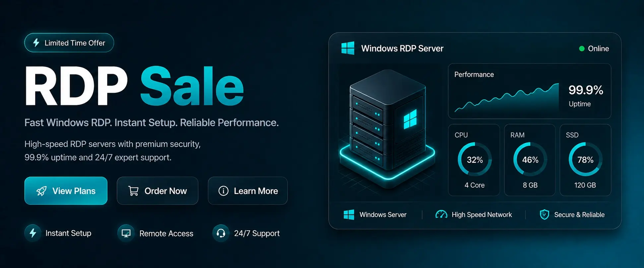
Task: Click the Performance uptime line chart
Action: [507, 98]
